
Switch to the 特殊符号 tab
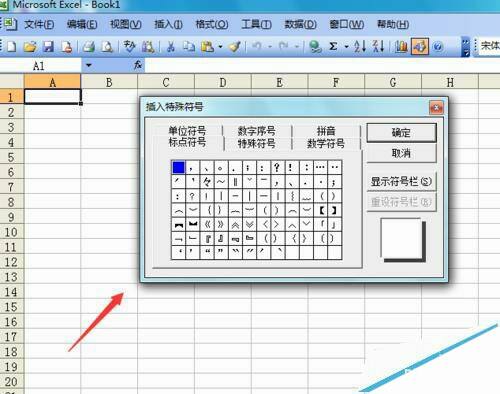pos(256,144)
